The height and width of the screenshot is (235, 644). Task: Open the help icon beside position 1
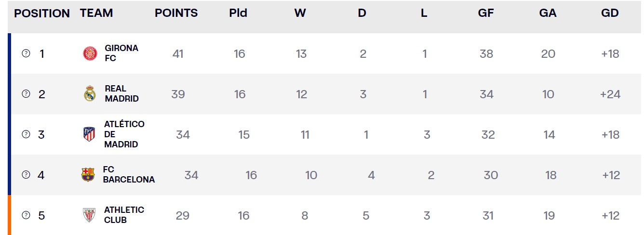coord(26,53)
